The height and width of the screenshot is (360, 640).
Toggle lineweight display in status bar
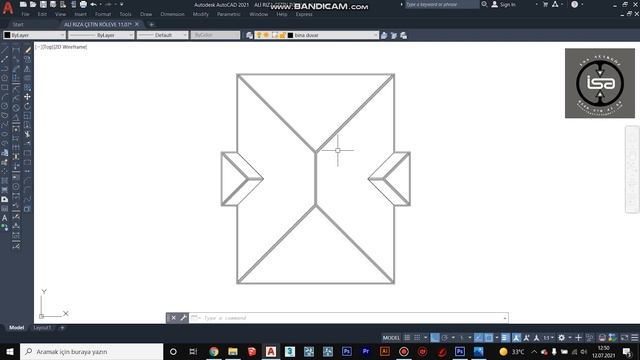[505, 338]
